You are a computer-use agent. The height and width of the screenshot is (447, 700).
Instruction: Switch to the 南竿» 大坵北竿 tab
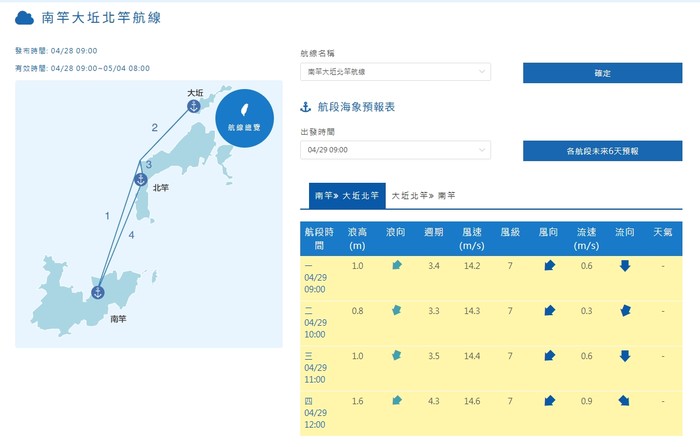342,197
